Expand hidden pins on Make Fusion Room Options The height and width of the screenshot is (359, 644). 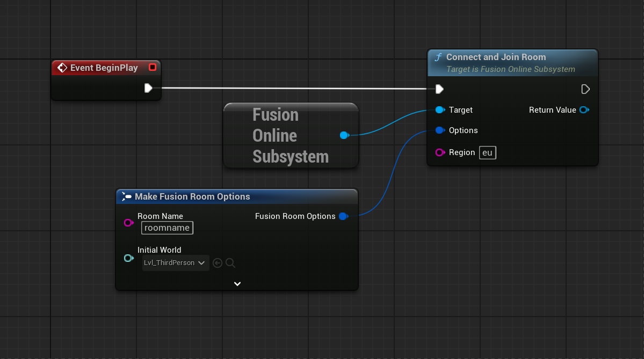click(237, 283)
